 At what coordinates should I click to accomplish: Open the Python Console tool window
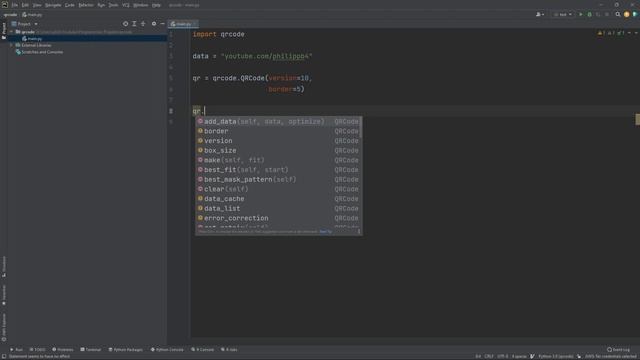tap(167, 350)
